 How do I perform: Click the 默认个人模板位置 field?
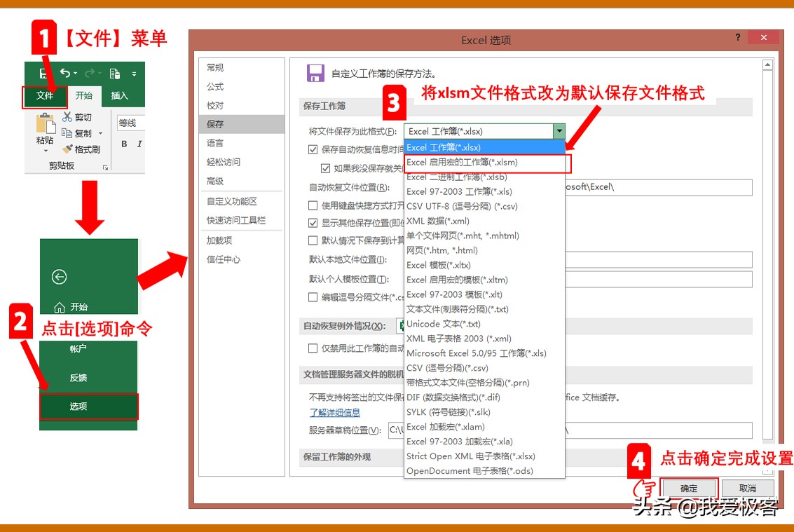pyautogui.click(x=658, y=279)
